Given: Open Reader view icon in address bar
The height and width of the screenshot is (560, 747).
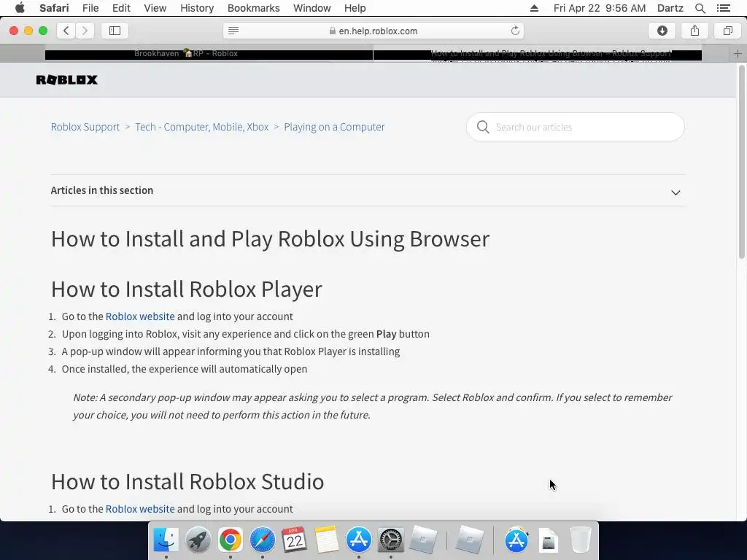Looking at the screenshot, I should (x=233, y=31).
